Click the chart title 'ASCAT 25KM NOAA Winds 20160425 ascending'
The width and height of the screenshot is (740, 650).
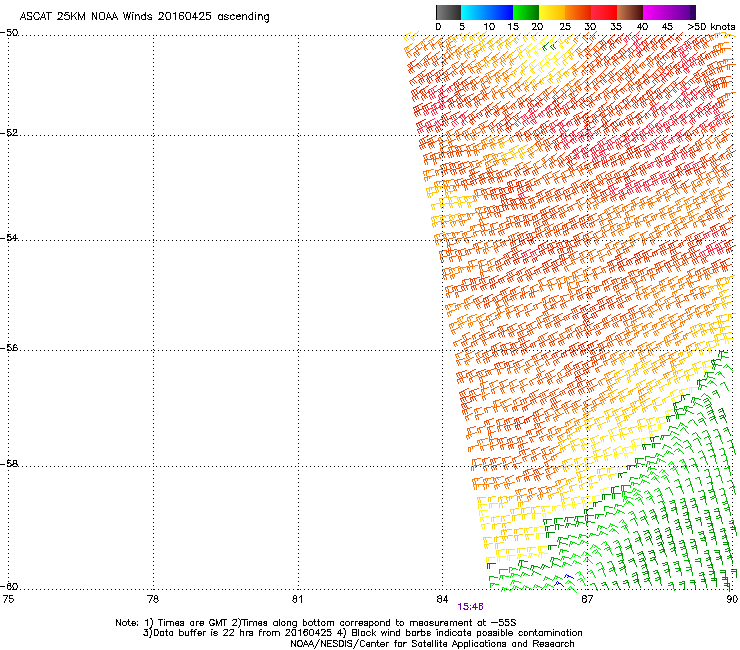[x=144, y=17]
